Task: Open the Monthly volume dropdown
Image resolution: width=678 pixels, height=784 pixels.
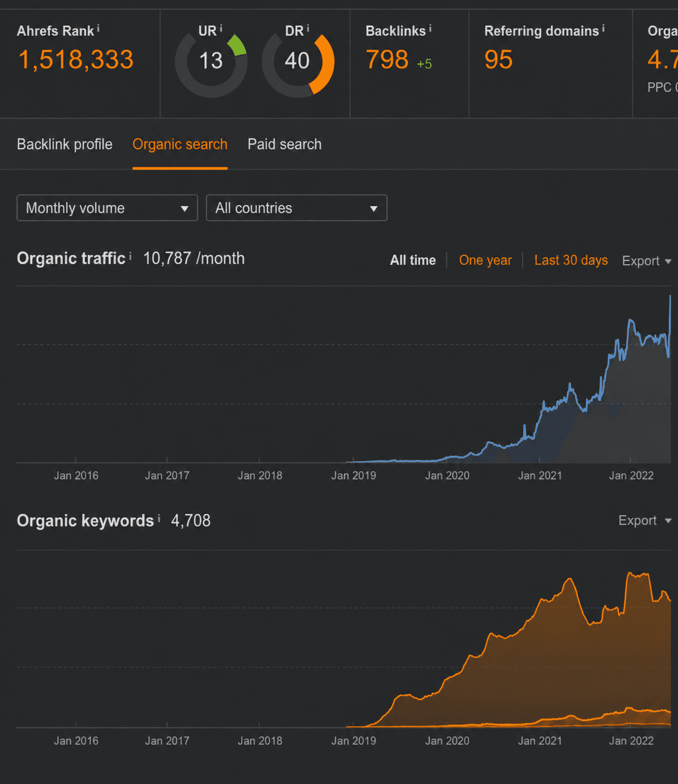Action: 107,208
